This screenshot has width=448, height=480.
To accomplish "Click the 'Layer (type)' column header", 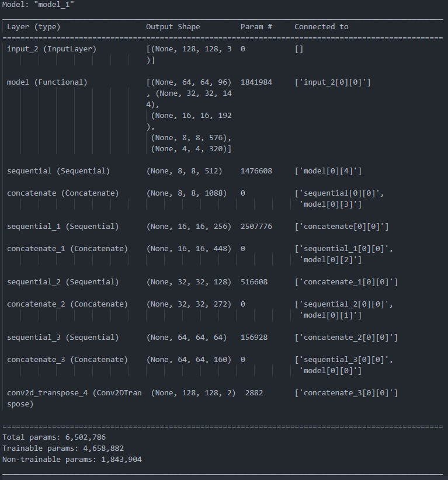I will 34,27.
